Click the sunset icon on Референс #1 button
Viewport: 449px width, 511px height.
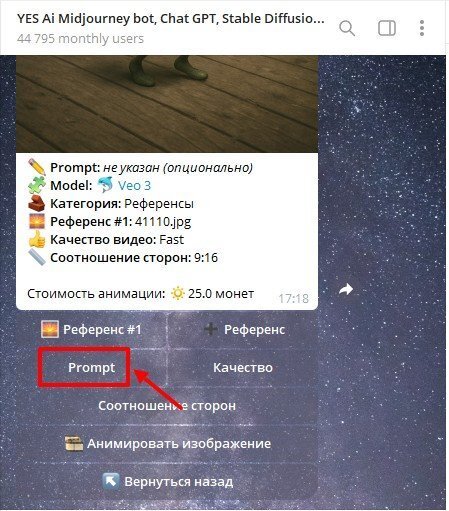50,329
